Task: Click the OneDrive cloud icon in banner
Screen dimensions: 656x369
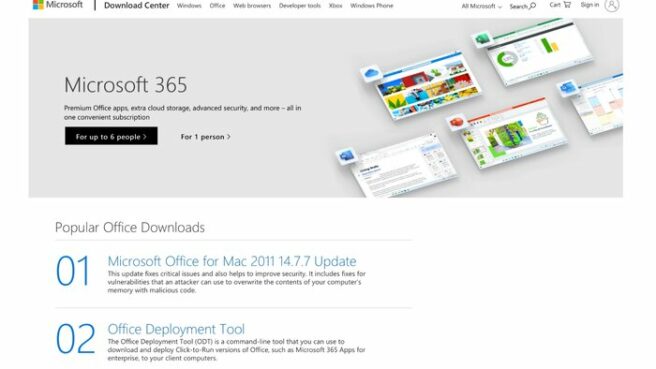Action: pos(371,74)
